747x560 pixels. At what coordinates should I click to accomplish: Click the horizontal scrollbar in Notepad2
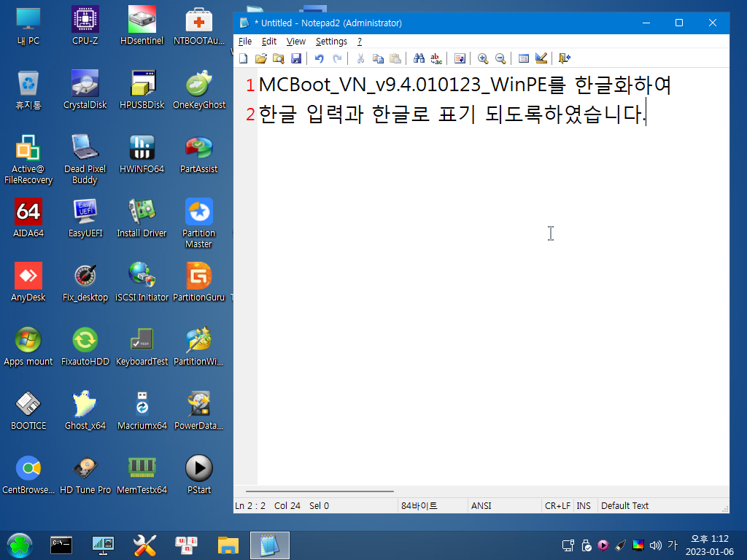pyautogui.click(x=320, y=491)
